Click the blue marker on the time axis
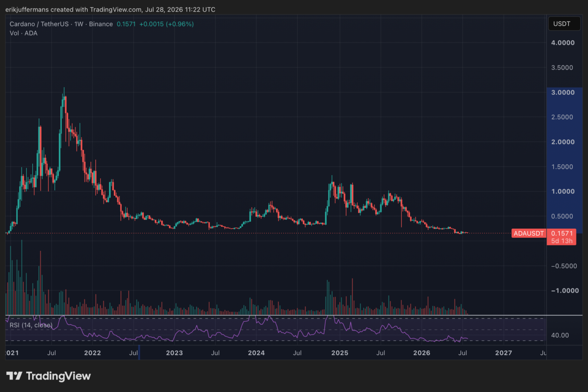The width and height of the screenshot is (588, 392). pos(139,352)
